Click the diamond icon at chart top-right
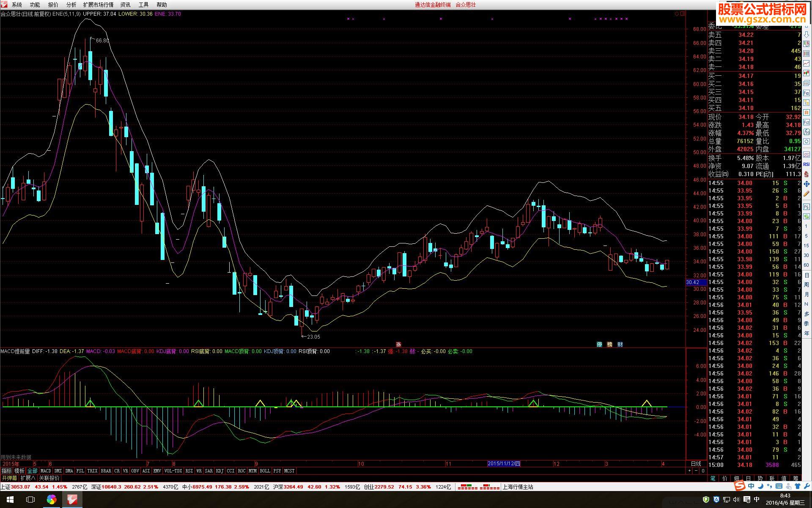The image size is (812, 508). [677, 14]
